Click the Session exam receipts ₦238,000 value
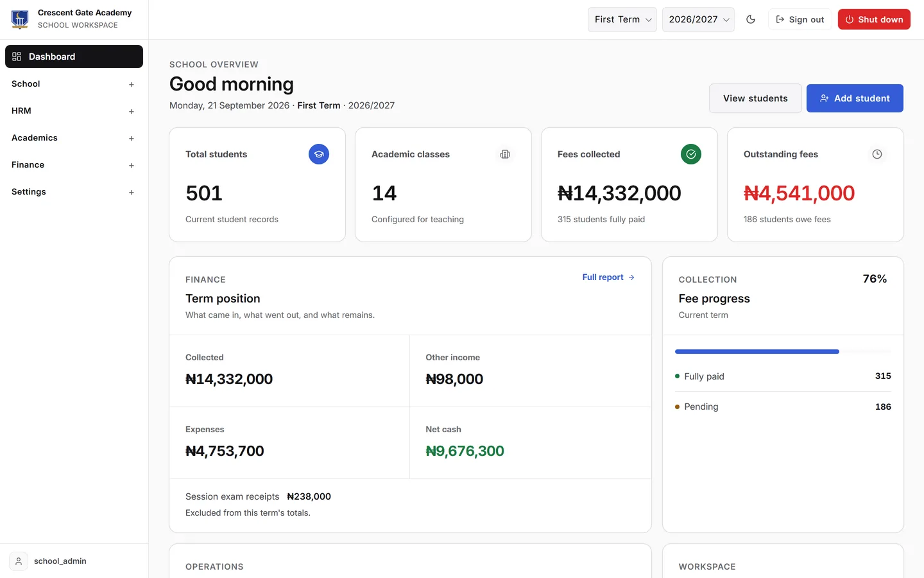 coord(309,496)
